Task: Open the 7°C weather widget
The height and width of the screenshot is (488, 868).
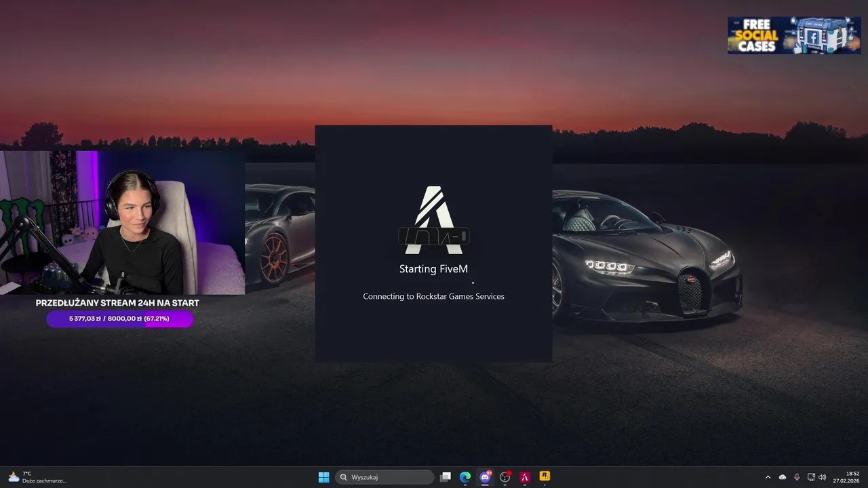Action: 37,477
